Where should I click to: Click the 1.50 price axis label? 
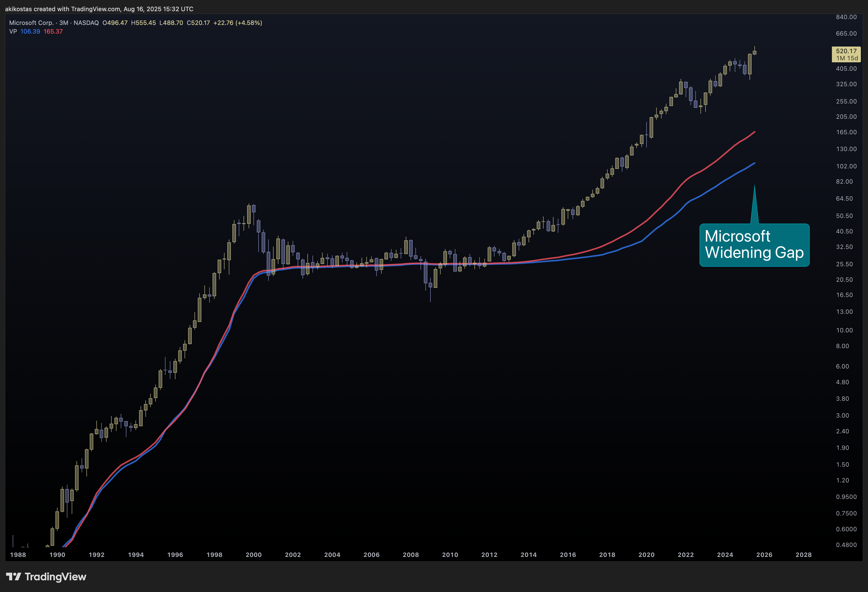coord(843,465)
